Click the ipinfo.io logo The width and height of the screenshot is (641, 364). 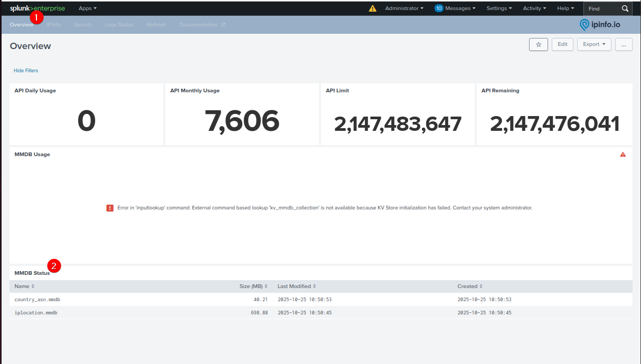[599, 24]
